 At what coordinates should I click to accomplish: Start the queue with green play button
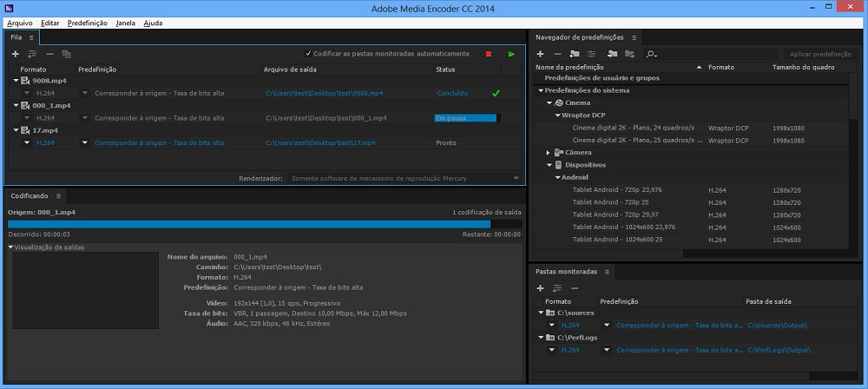click(x=511, y=54)
